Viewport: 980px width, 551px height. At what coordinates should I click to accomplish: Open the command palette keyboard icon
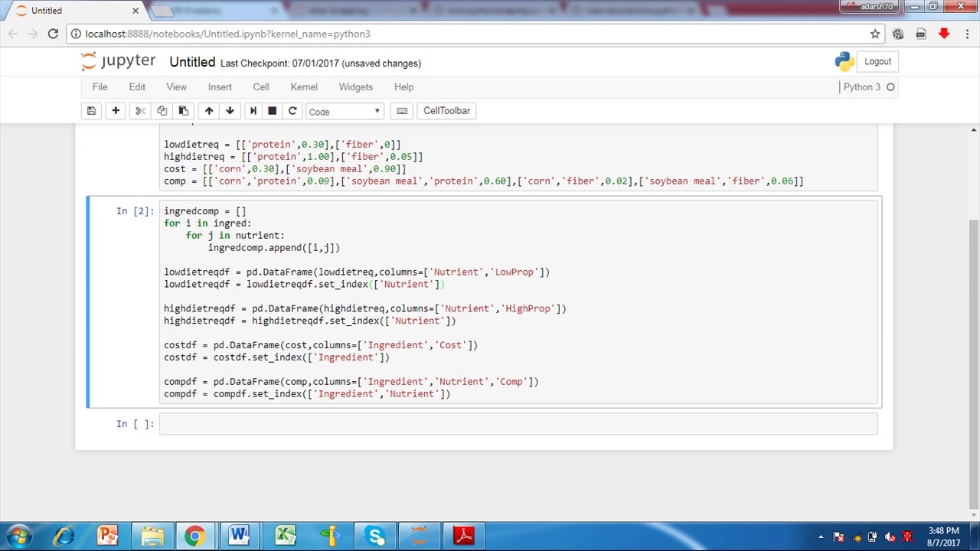tap(402, 111)
